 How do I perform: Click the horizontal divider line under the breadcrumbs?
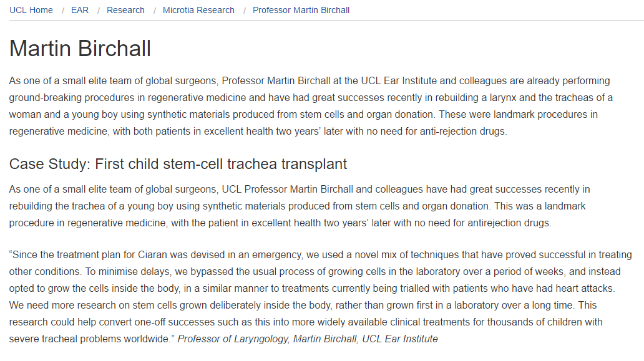322,21
